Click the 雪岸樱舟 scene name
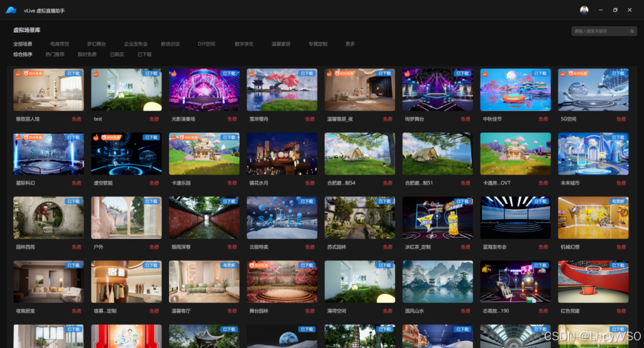This screenshot has width=644, height=348. [258, 119]
